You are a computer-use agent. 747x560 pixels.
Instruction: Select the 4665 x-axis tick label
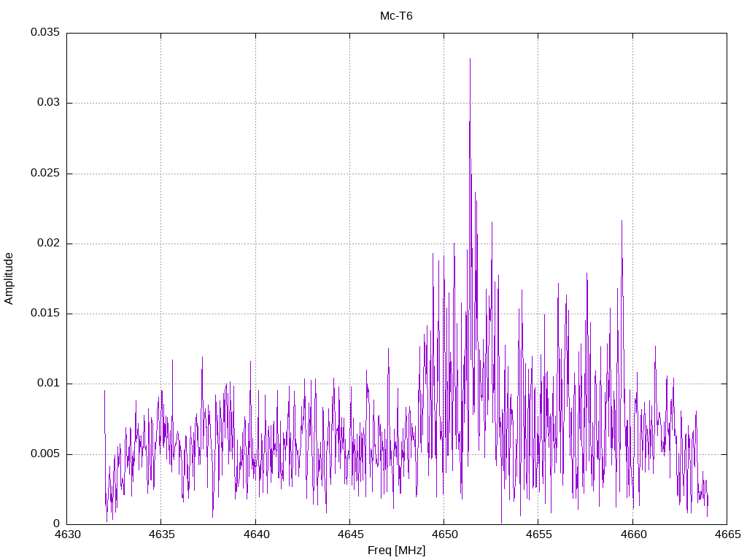tap(726, 534)
